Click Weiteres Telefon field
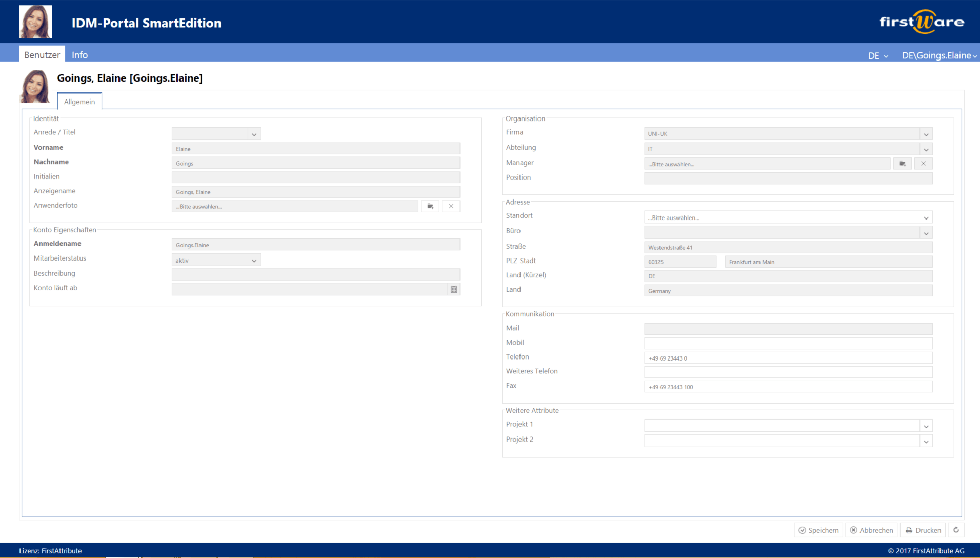 [788, 372]
